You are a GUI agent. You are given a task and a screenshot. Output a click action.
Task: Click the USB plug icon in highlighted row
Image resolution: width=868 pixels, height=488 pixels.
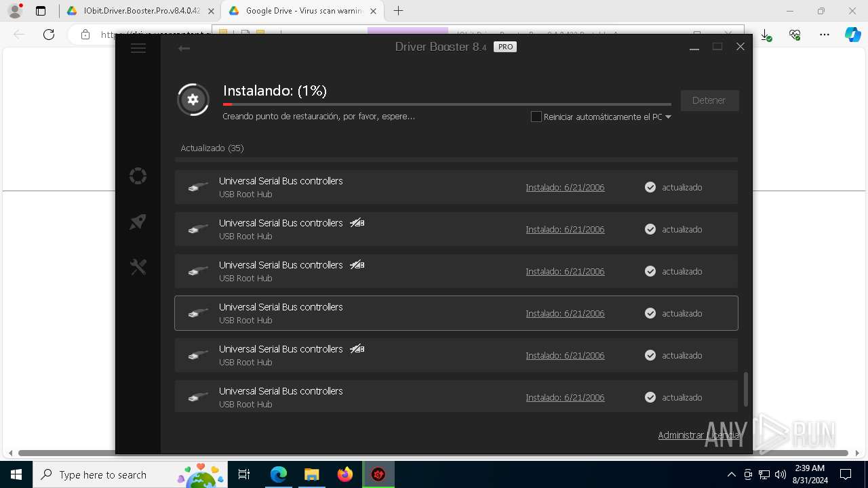pyautogui.click(x=198, y=313)
